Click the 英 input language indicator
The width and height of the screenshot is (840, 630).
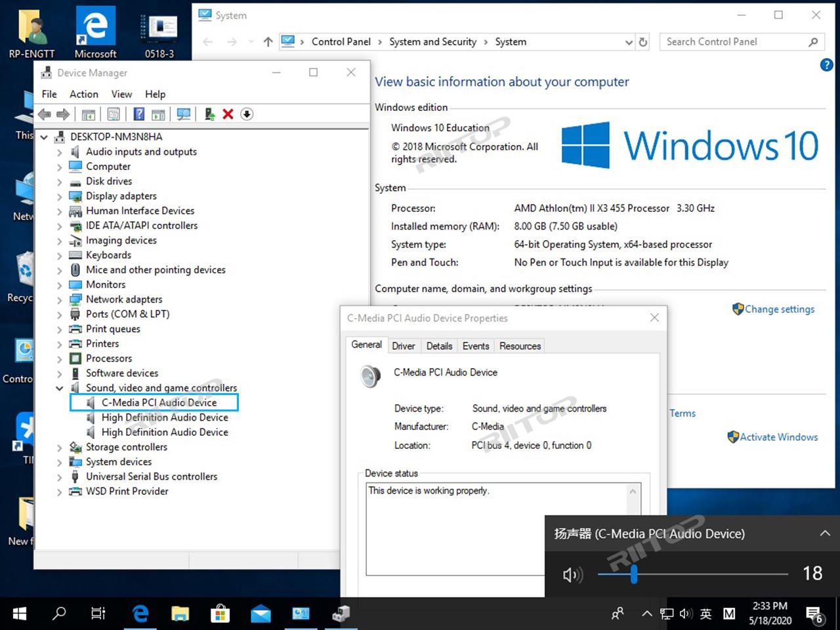[x=706, y=614]
